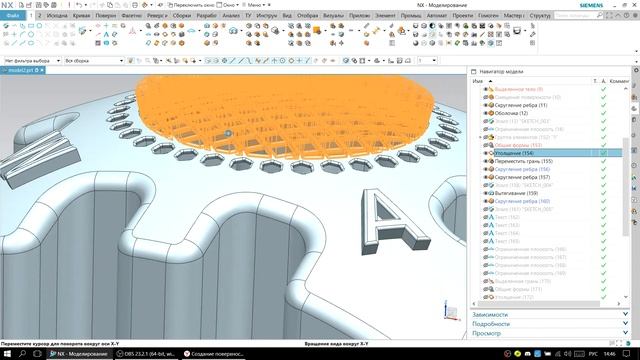Screen dimensions: 640x360
Task: Switch to the 'Кривая' ribbon tab
Action: (81, 16)
